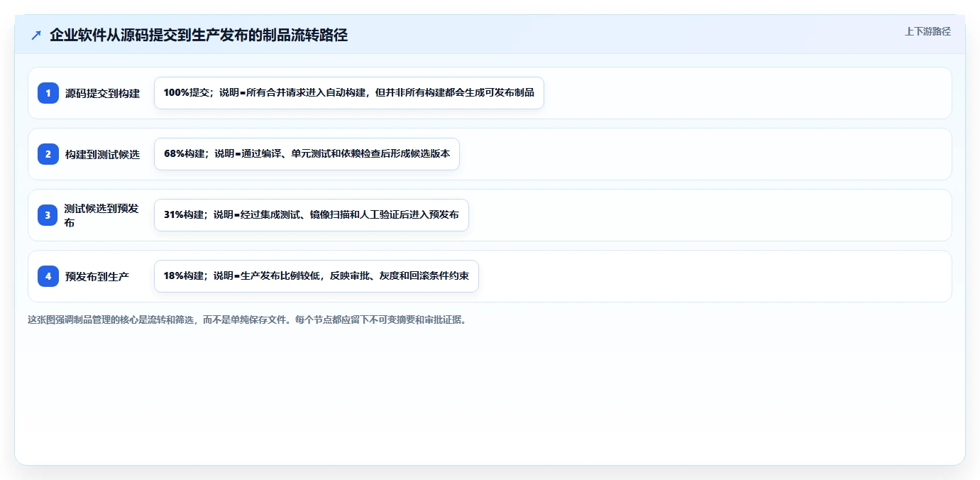980x480 pixels.
Task: Click the 100%提交 description box
Action: (349, 93)
